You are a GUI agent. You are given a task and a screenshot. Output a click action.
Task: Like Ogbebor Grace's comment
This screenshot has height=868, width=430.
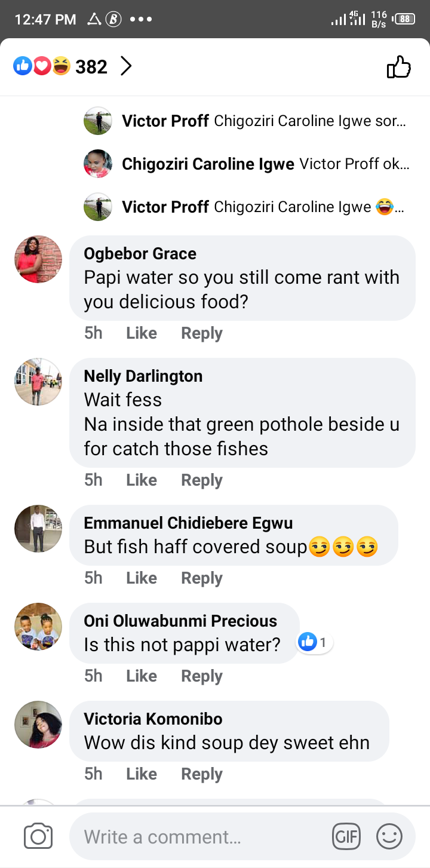[x=142, y=333]
